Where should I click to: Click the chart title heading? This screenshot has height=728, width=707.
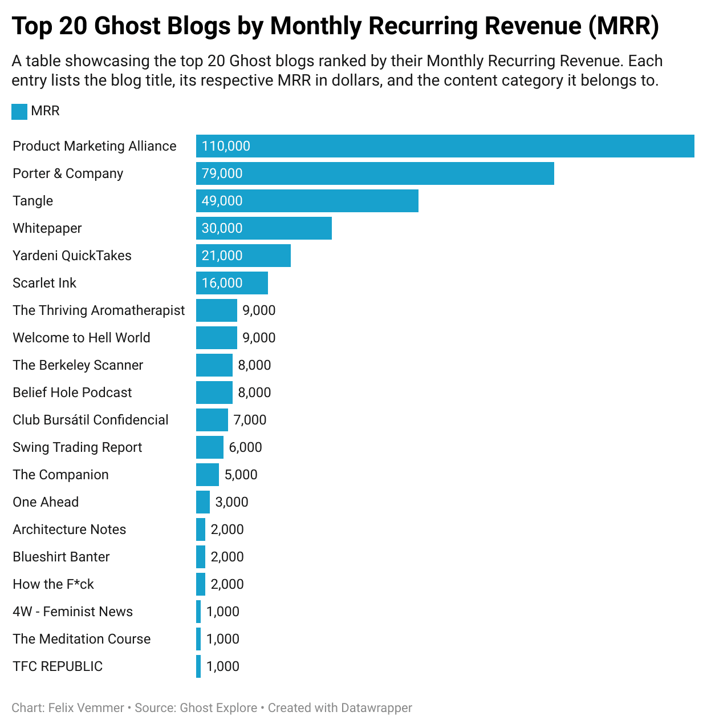coord(335,26)
